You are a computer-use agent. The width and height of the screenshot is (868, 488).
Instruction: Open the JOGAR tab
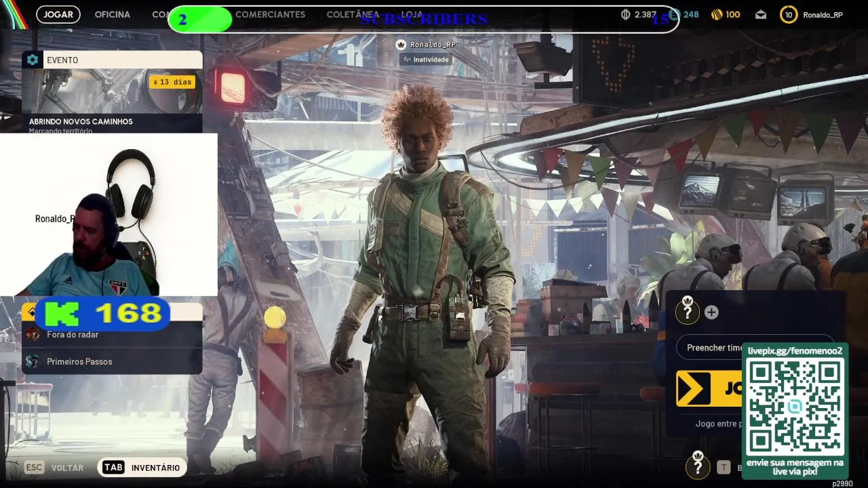click(58, 14)
